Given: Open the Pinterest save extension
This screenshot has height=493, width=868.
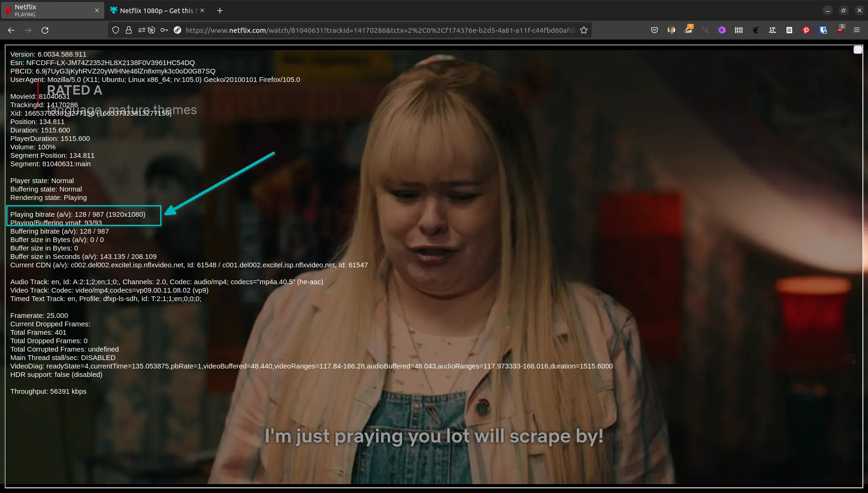Looking at the screenshot, I should [x=806, y=30].
